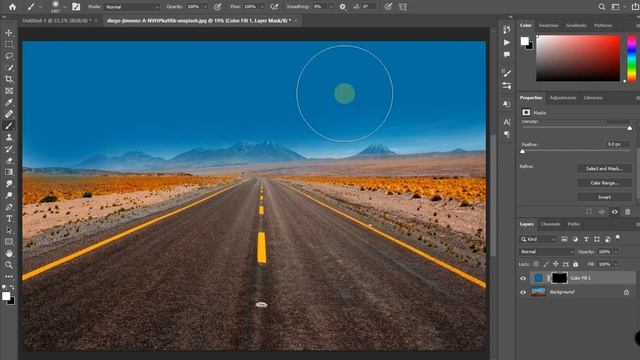The image size is (640, 360).
Task: Select the Path Selection tool
Action: pyautogui.click(x=9, y=231)
